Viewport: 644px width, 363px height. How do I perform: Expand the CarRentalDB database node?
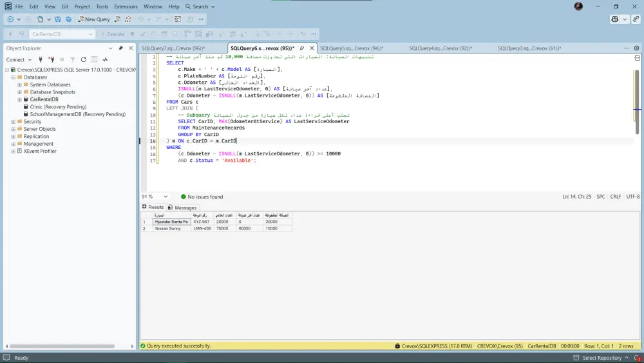click(19, 99)
